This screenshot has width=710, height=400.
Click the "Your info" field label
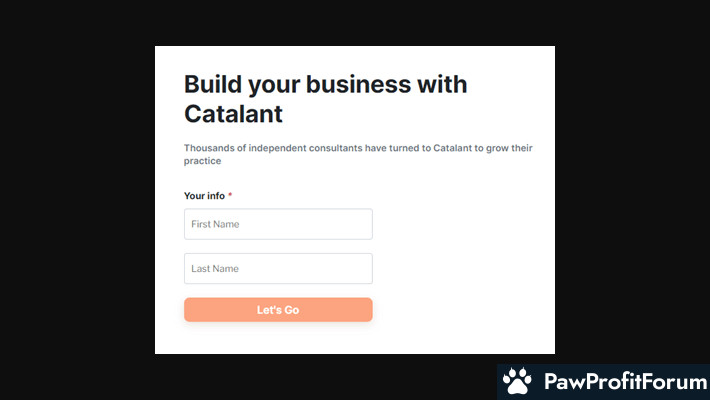[204, 196]
